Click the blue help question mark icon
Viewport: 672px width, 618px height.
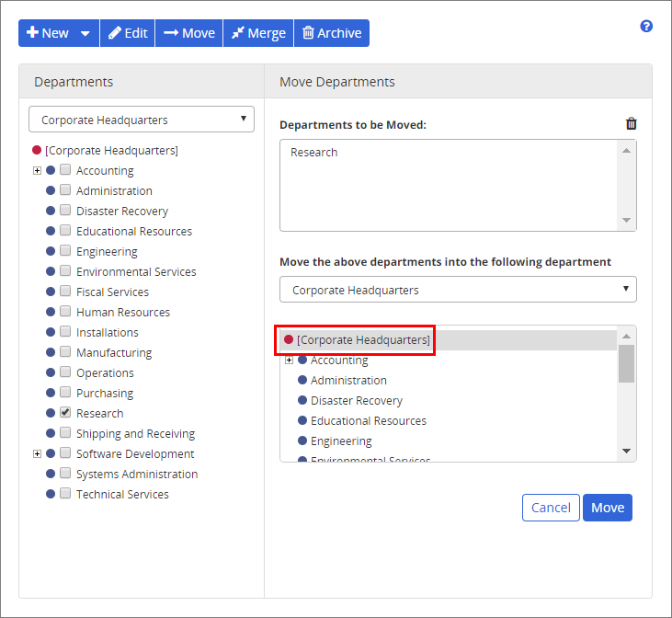(646, 27)
